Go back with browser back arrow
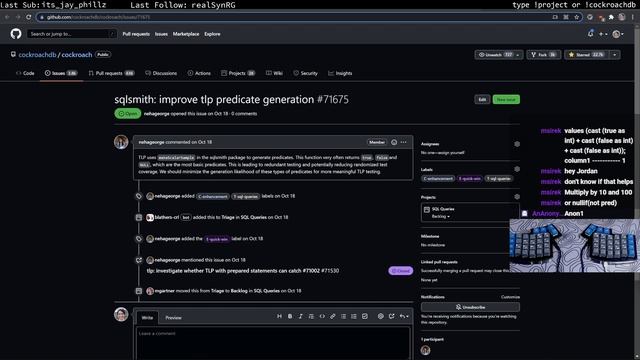The width and height of the screenshot is (640, 360). click(x=7, y=17)
